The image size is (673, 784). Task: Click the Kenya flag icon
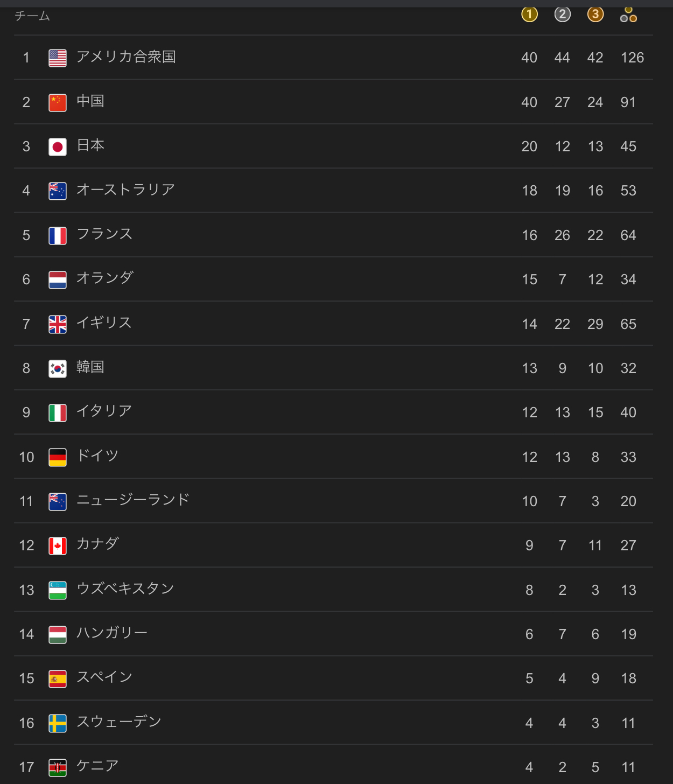click(x=58, y=767)
